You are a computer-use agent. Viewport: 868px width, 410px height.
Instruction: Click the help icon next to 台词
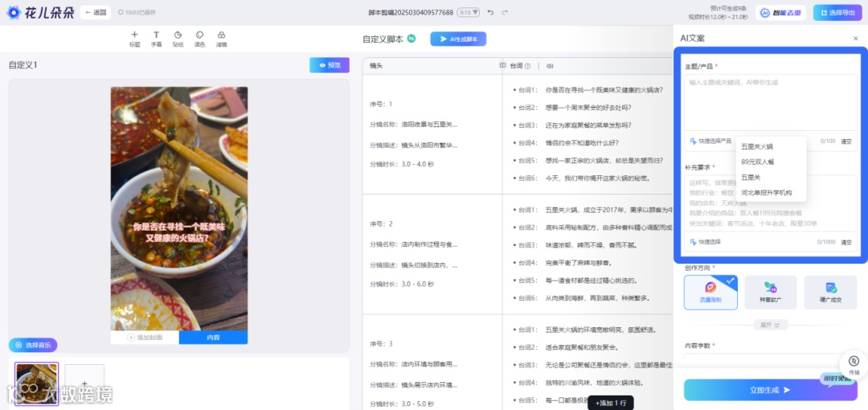click(x=527, y=66)
